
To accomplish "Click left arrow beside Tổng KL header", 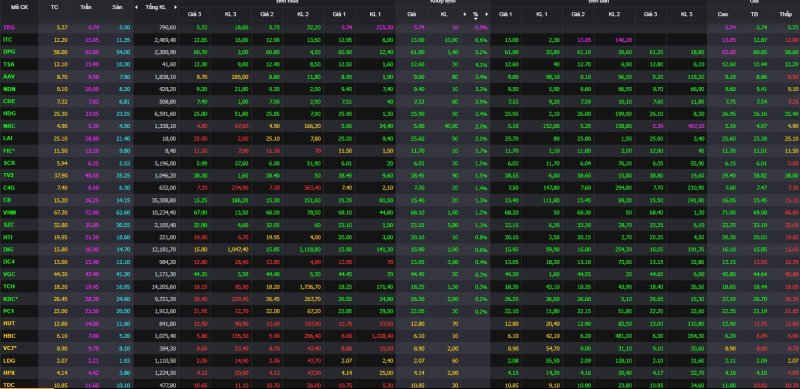I will point(136,7).
